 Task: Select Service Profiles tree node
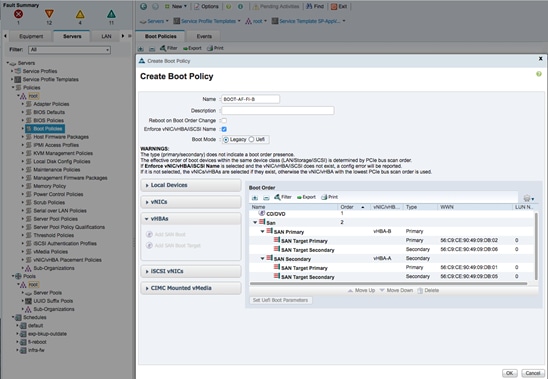[x=40, y=71]
